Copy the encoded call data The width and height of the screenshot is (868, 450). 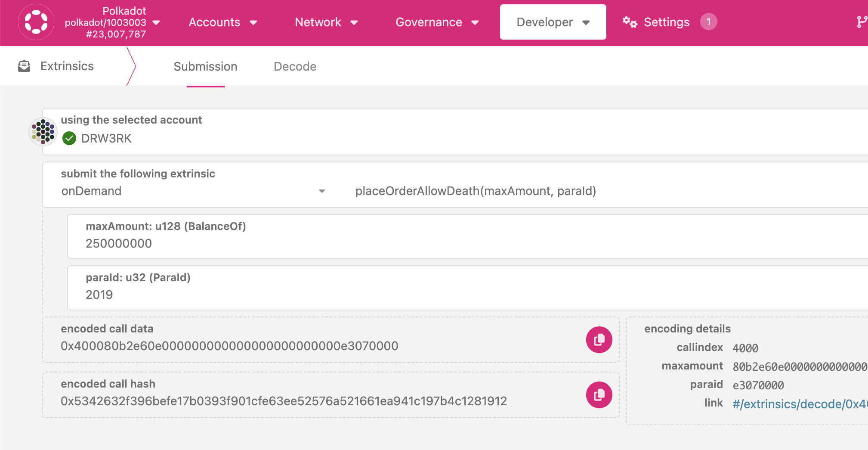[599, 340]
